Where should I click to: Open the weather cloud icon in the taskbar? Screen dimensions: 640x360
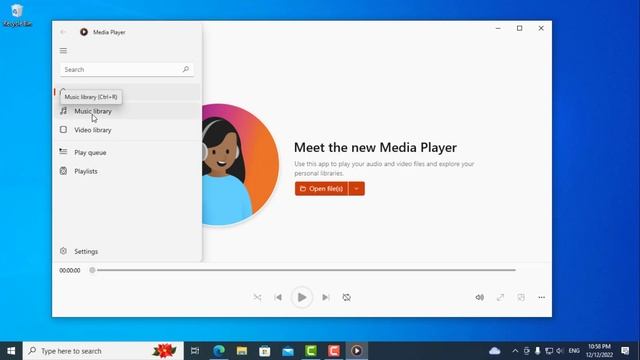(494, 351)
